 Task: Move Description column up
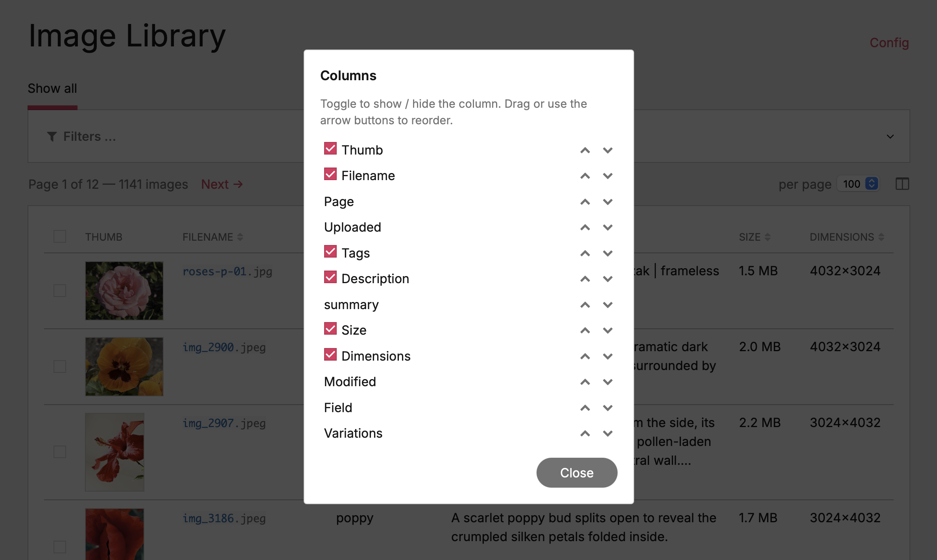(x=585, y=279)
